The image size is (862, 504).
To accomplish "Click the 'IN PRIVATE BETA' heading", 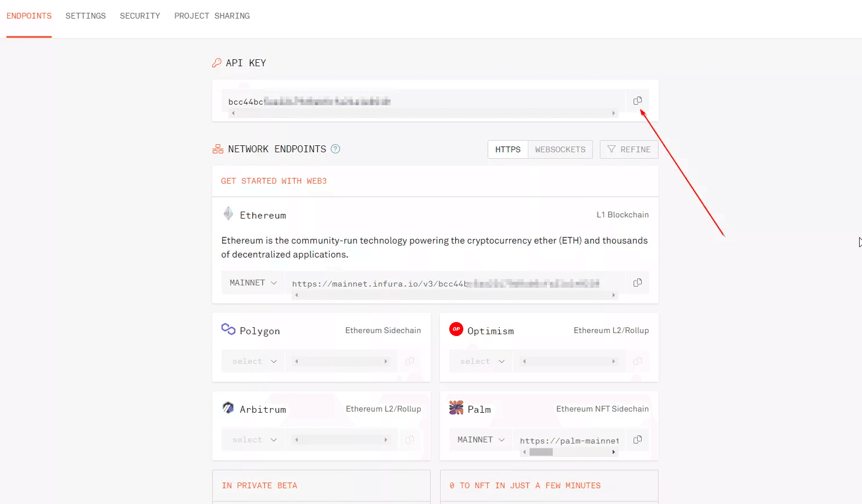I will pos(259,485).
